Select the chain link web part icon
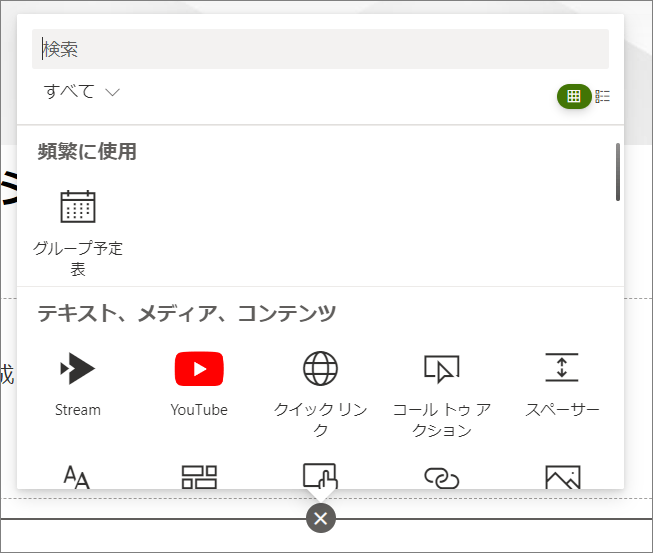The height and width of the screenshot is (553, 653). 441,478
